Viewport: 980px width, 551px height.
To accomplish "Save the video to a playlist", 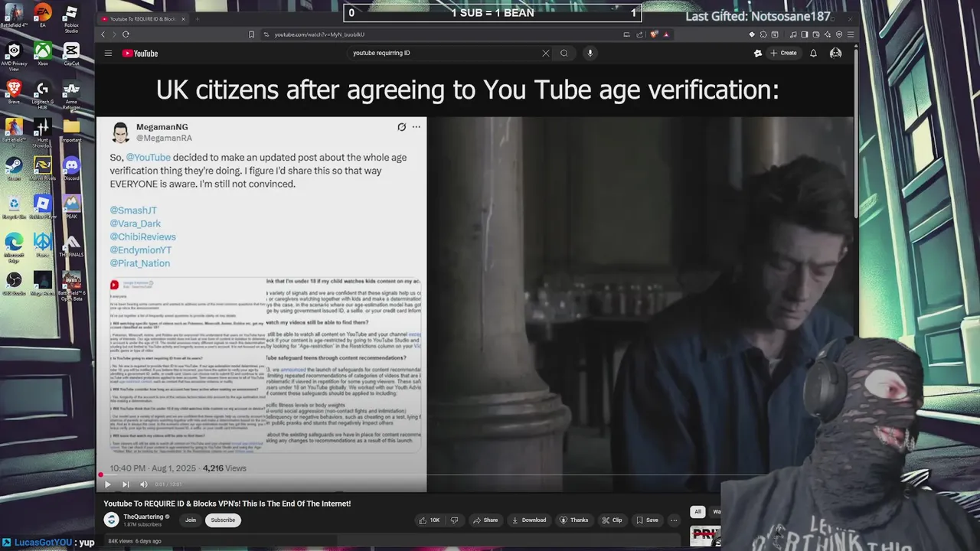I will 648,520.
